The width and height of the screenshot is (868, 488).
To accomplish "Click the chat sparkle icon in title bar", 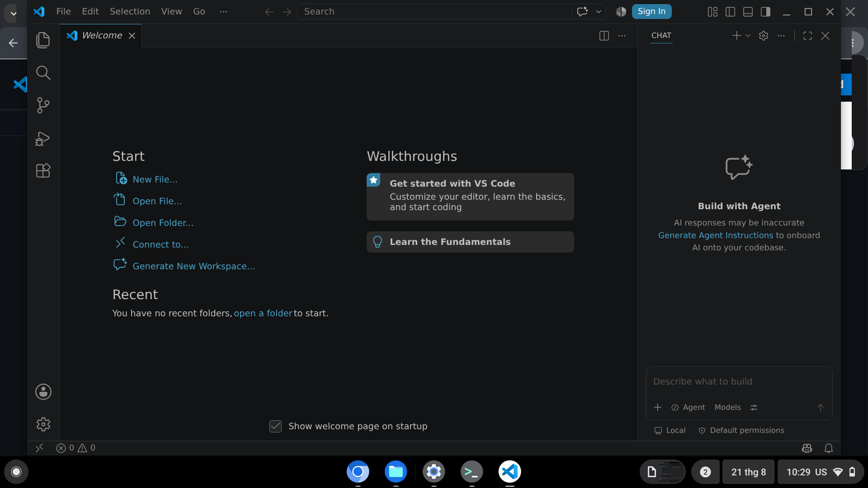I will [582, 11].
